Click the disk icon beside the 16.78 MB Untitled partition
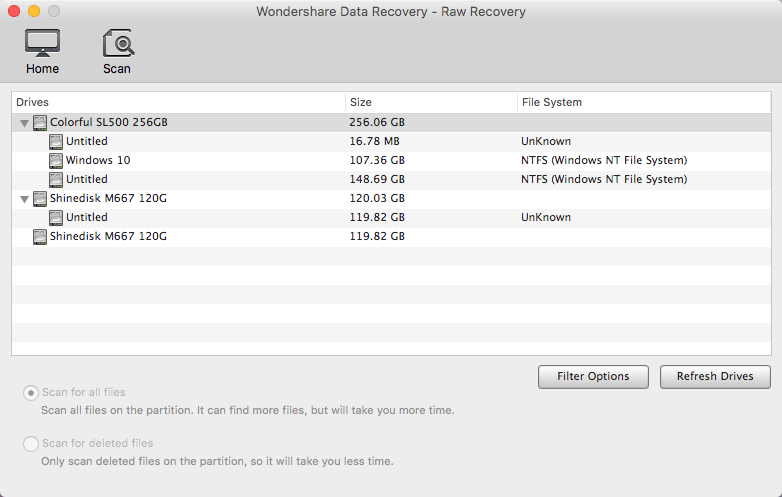Image resolution: width=782 pixels, height=497 pixels. click(x=56, y=142)
